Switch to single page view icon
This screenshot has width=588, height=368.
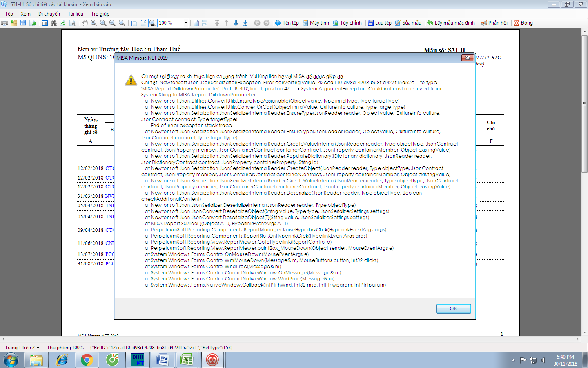[196, 23]
